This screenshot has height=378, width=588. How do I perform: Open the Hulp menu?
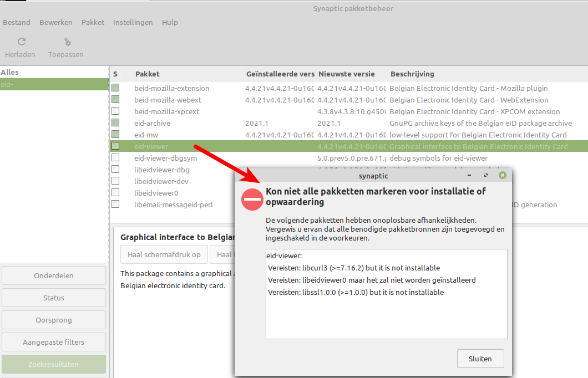[x=170, y=23]
